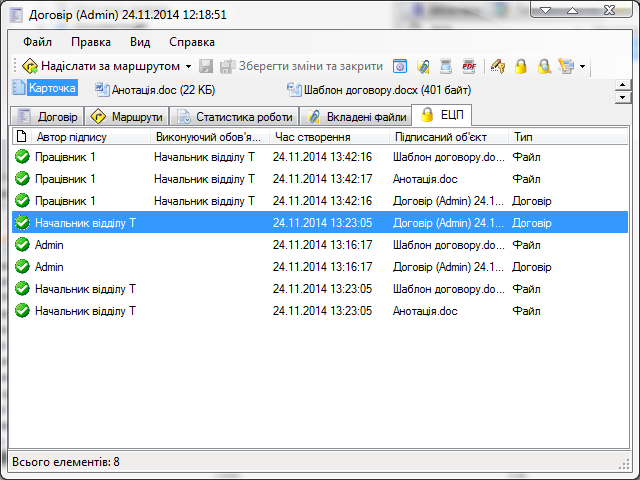
Task: Click the yellow padlock toolbar icon
Action: pyautogui.click(x=520, y=66)
